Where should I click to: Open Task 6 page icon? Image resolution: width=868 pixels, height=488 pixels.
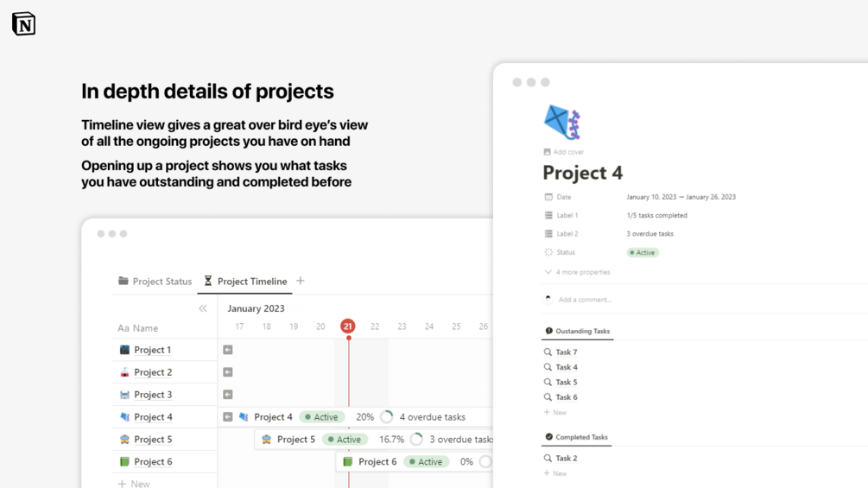[x=548, y=396]
